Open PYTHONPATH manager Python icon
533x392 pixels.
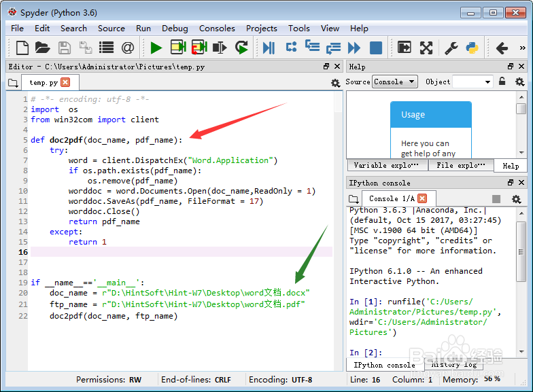coord(472,48)
